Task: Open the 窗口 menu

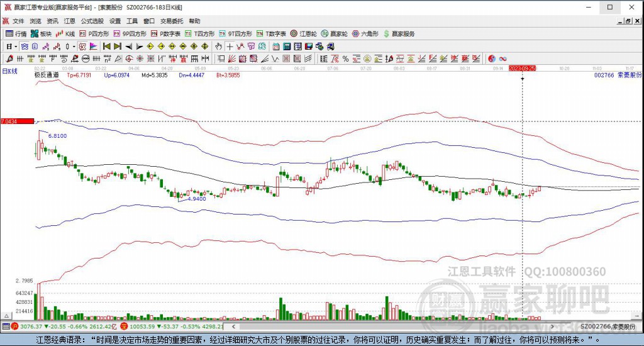Action: [x=149, y=21]
